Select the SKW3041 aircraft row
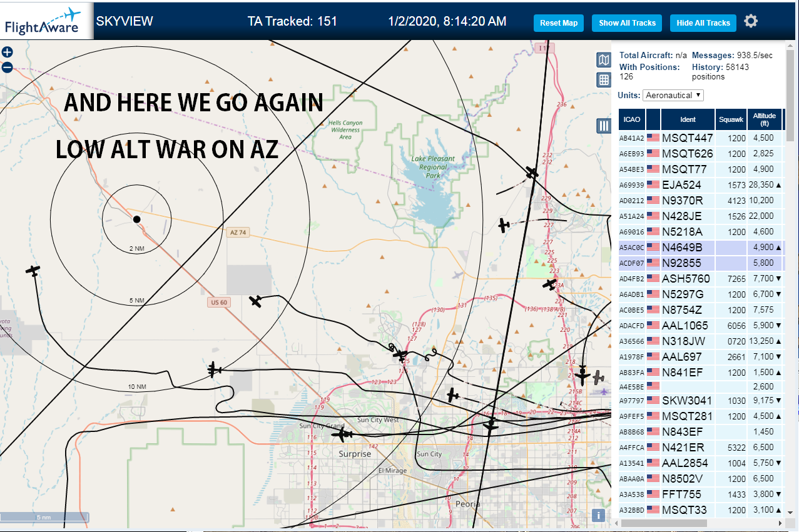This screenshot has width=799, height=532. pyautogui.click(x=701, y=401)
